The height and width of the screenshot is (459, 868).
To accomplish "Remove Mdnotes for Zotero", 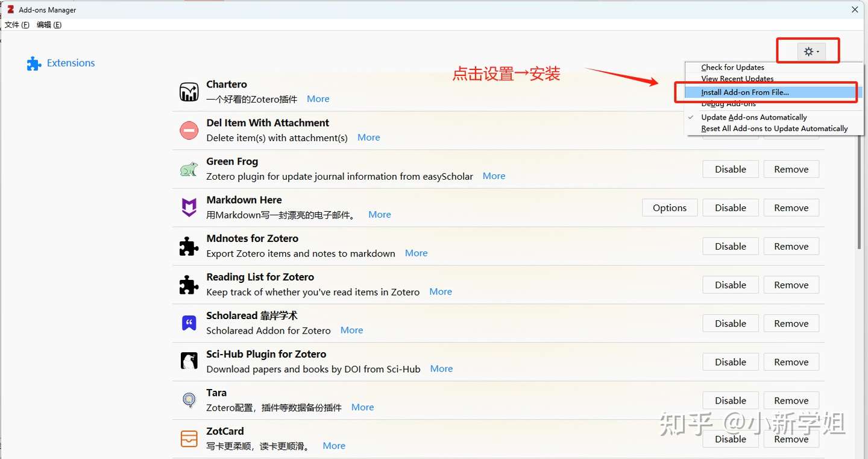I will (791, 246).
